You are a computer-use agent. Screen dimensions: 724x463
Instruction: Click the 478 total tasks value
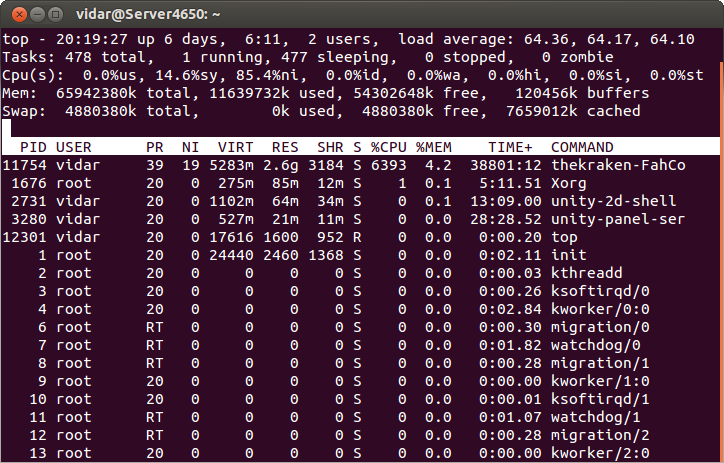78,57
